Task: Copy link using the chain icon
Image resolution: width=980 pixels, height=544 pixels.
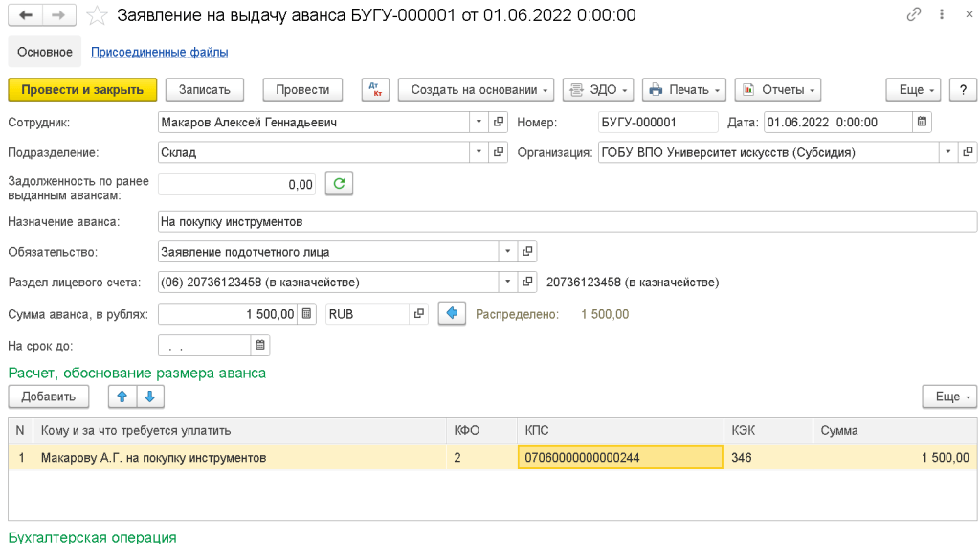Action: [914, 15]
